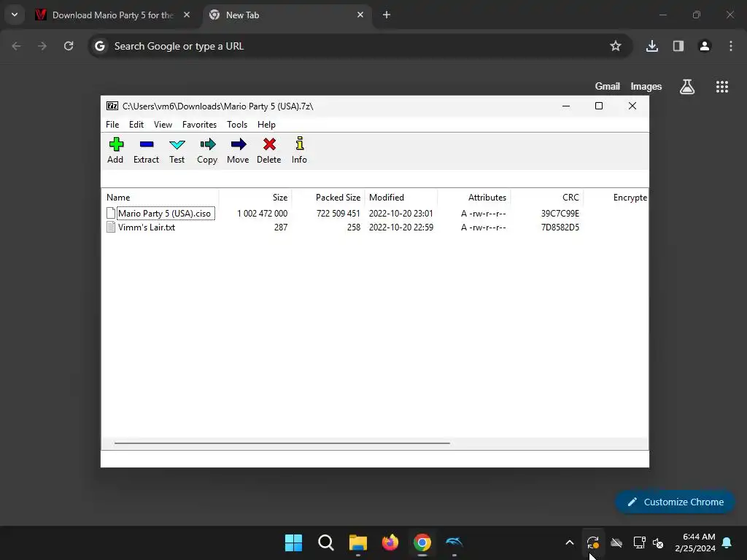The height and width of the screenshot is (560, 747).
Task: Sort by Packed Size column header
Action: coord(328,197)
